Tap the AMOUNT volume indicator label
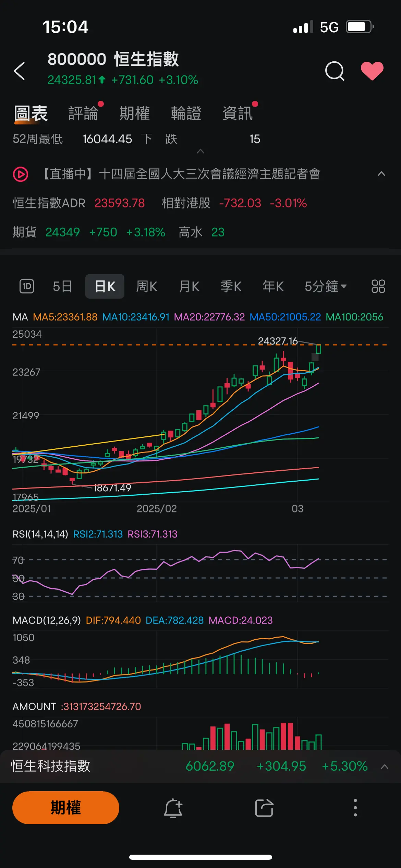Image resolution: width=401 pixels, height=868 pixels. (34, 707)
